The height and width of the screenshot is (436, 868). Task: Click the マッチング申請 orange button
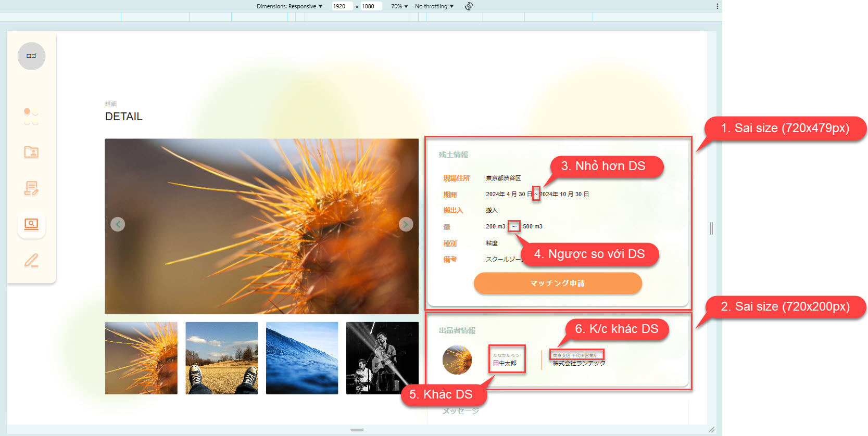[x=558, y=283]
